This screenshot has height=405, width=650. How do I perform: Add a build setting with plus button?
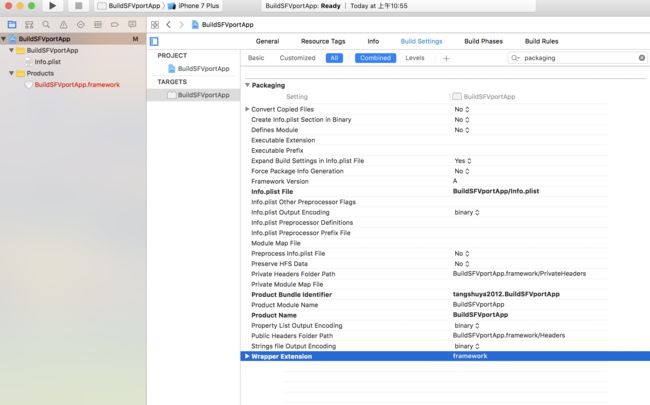[x=446, y=58]
